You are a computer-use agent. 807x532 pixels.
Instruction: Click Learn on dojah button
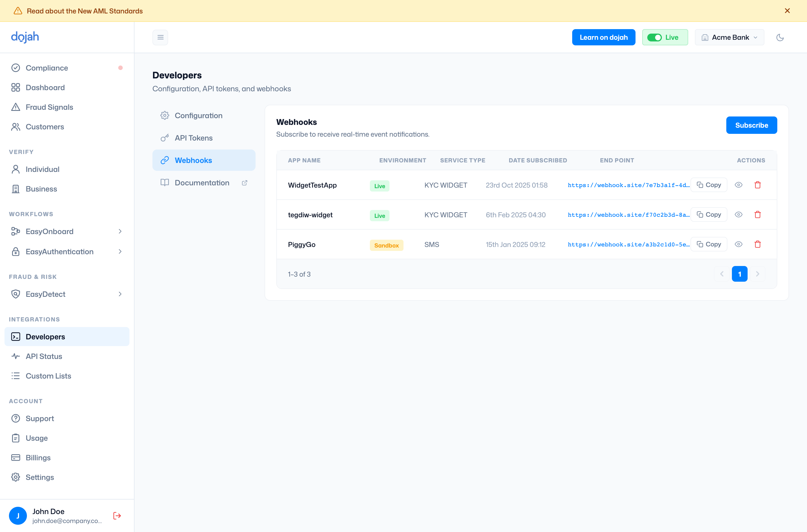point(603,37)
